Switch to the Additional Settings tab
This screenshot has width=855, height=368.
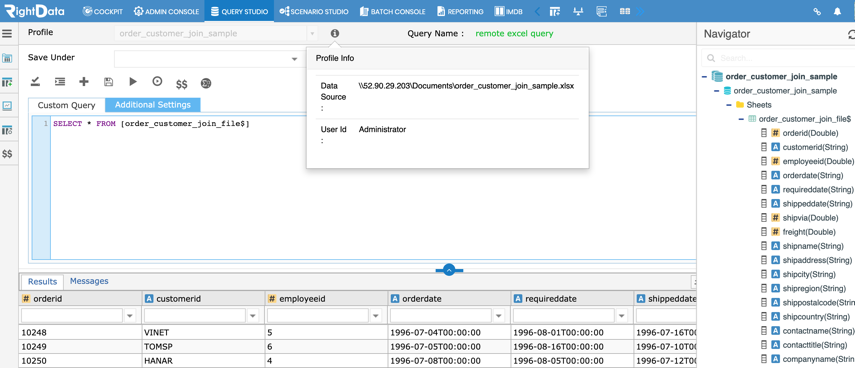pos(153,105)
